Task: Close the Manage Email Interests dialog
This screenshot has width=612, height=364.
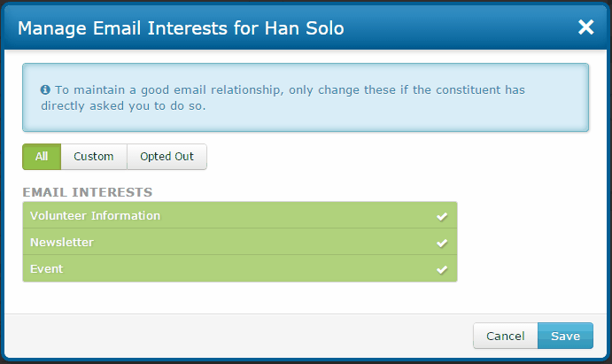Action: 585,27
